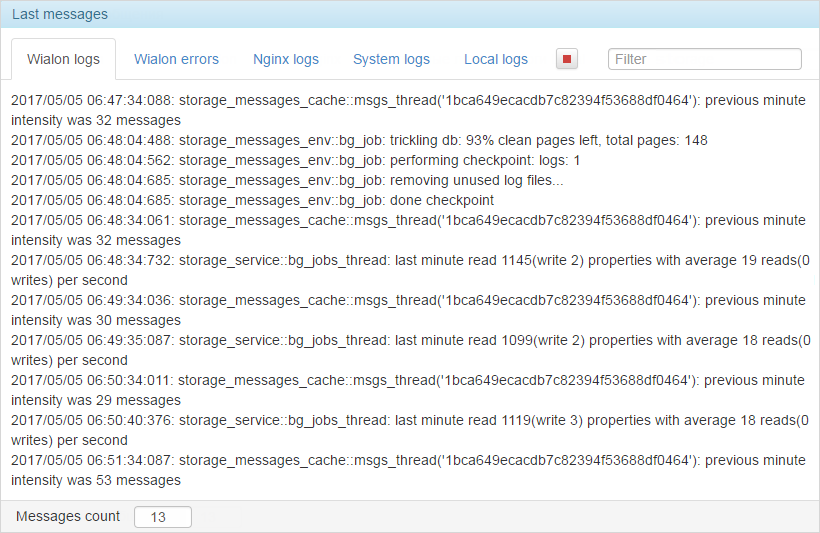
Task: Open the Local logs tab
Action: click(496, 59)
